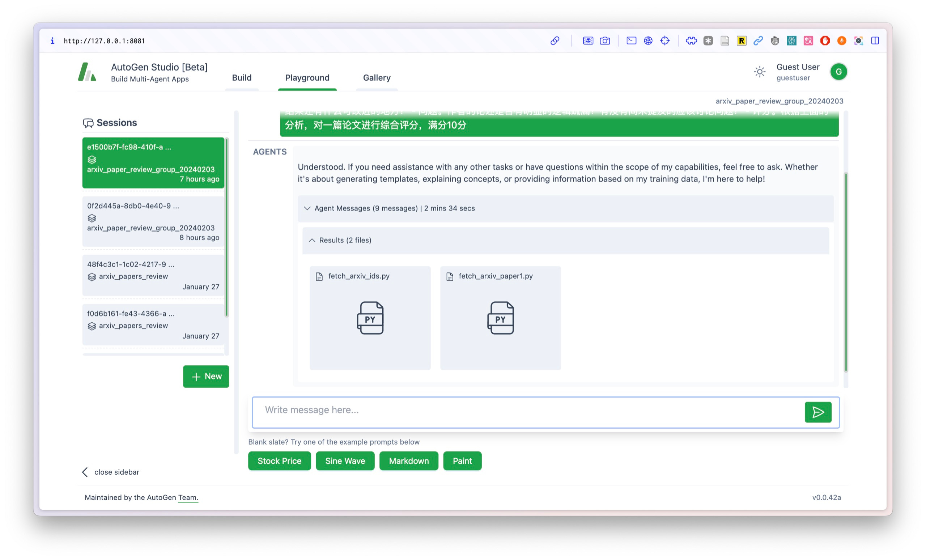Open the fetch_arxiv_ids.py PY file icon
The height and width of the screenshot is (560, 926).
point(370,318)
